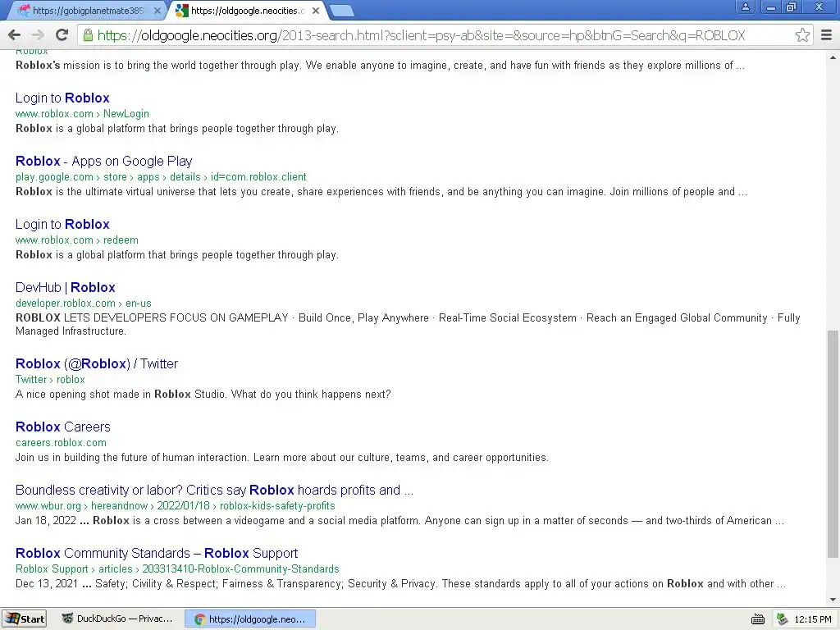840x630 pixels.
Task: Close the oldgoogle.neocities tab
Action: click(x=316, y=10)
